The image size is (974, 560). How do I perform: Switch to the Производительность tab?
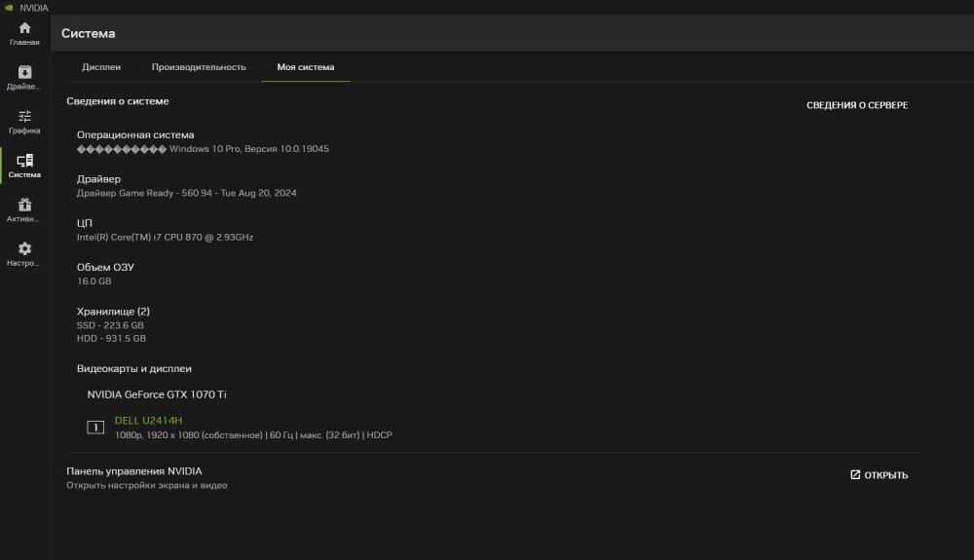click(x=199, y=67)
